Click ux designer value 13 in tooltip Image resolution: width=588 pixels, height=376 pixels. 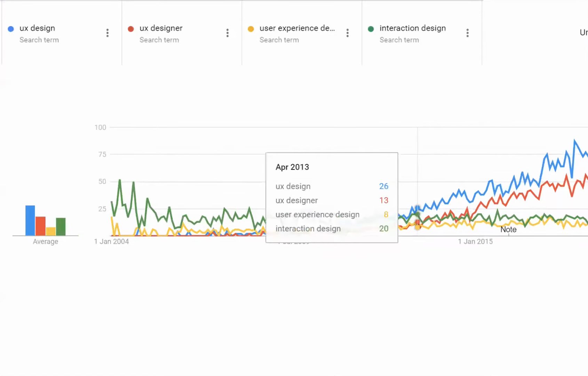(x=384, y=201)
